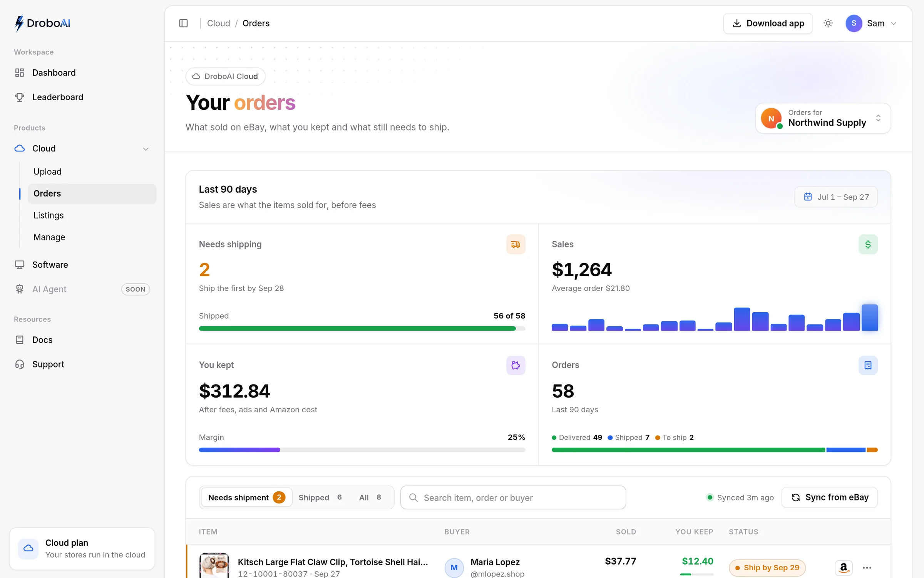Viewport: 924px width, 578px height.
Task: Toggle the sidebar panel icon
Action: (183, 23)
